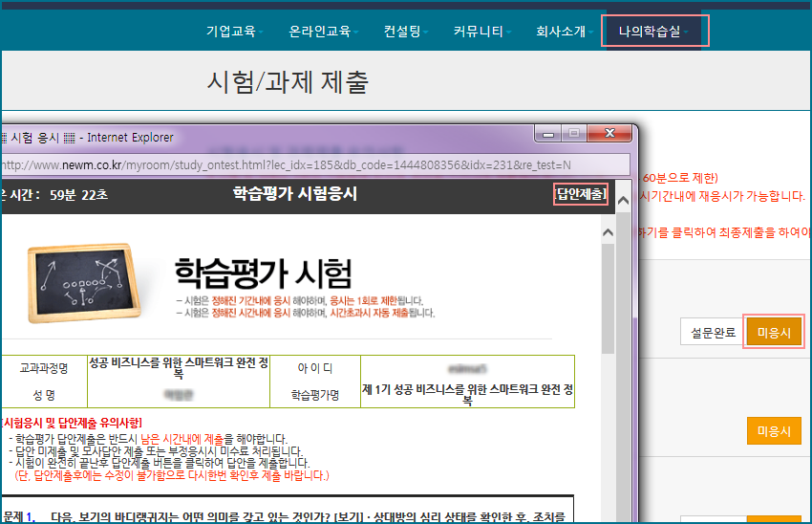Expand the 커뮤니티 dropdown menu
Image resolution: width=812 pixels, height=524 pixels.
(x=481, y=32)
